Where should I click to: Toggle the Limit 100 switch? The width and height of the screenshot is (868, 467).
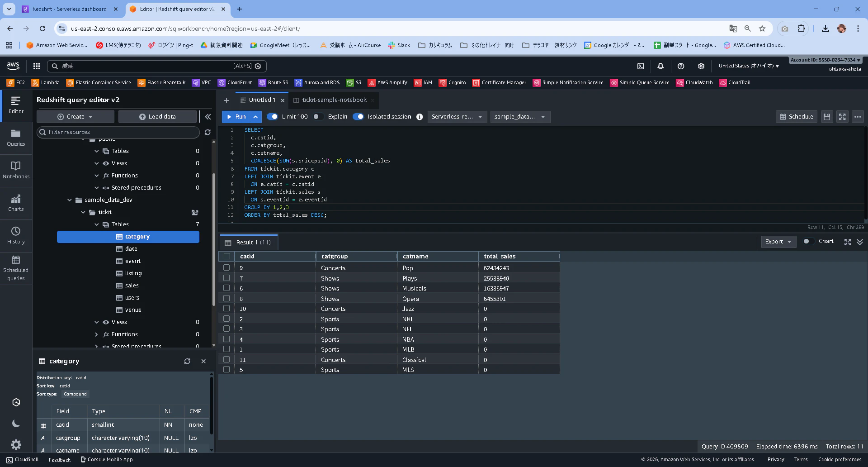point(272,117)
